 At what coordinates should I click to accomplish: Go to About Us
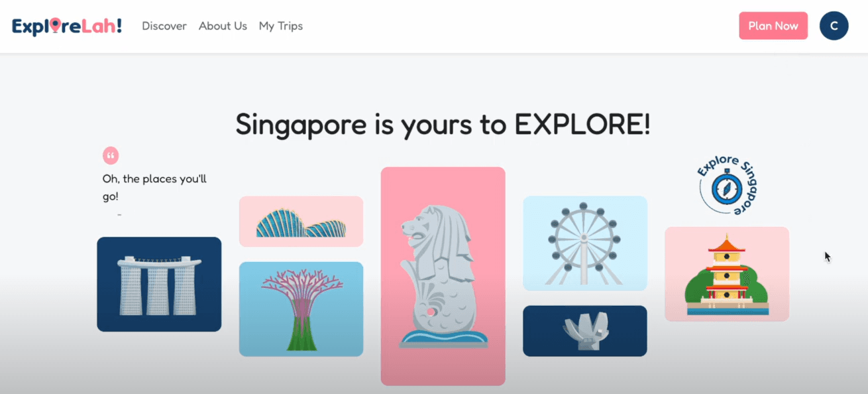[x=223, y=26]
